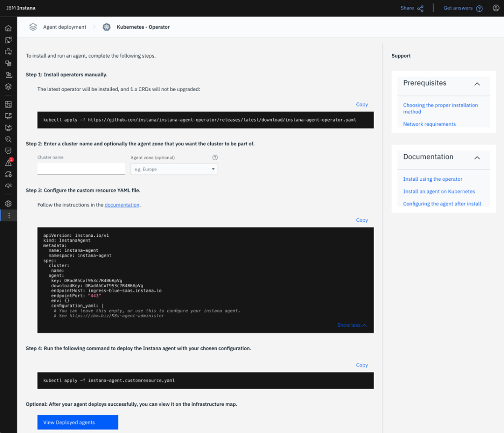The image size is (504, 433).
Task: Open the Network requirements link
Action: click(429, 124)
